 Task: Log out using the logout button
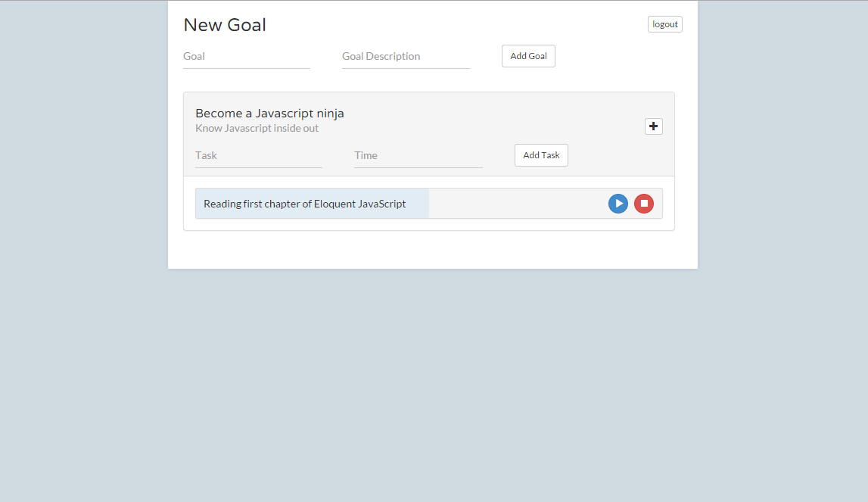click(x=665, y=24)
